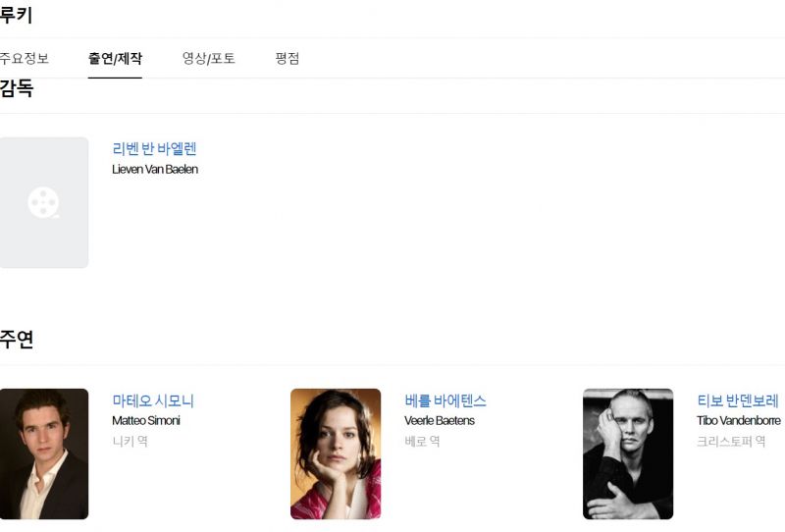Screen dimensions: 785x532
Task: Click the role text 크리스토퍼 역
Action: click(731, 442)
